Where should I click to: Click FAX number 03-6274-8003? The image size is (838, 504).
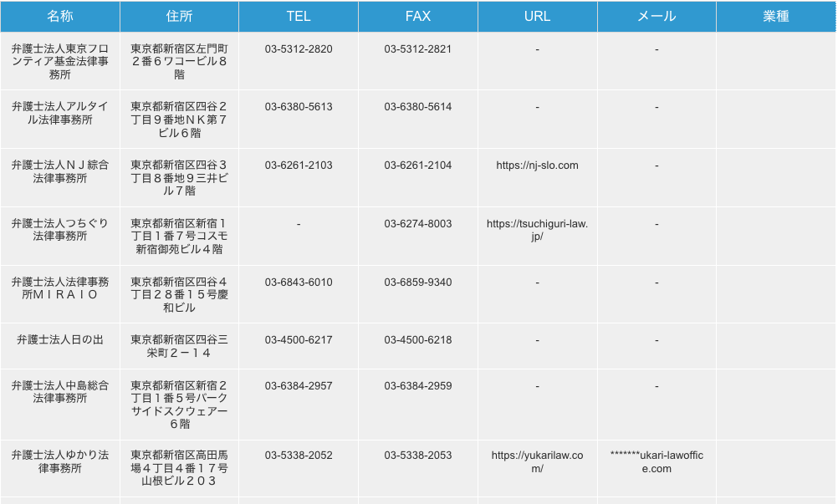(x=418, y=224)
